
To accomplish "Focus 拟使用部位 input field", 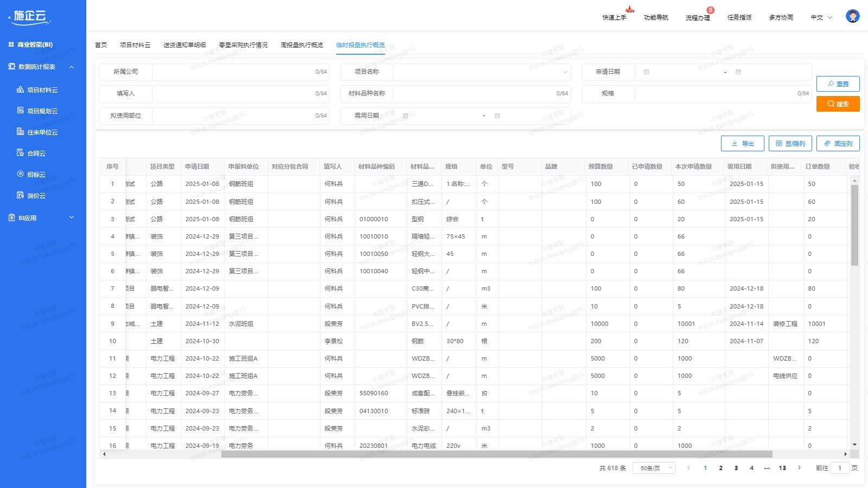I will click(x=240, y=116).
